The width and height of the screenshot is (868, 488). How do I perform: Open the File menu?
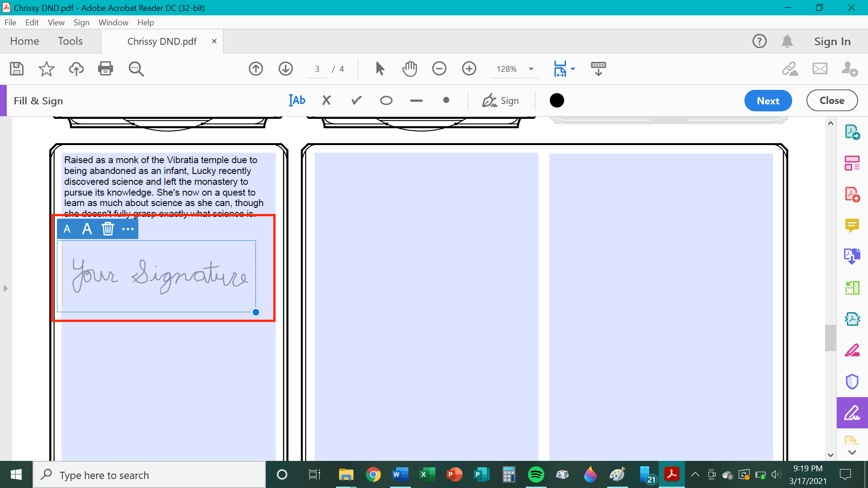click(x=10, y=22)
